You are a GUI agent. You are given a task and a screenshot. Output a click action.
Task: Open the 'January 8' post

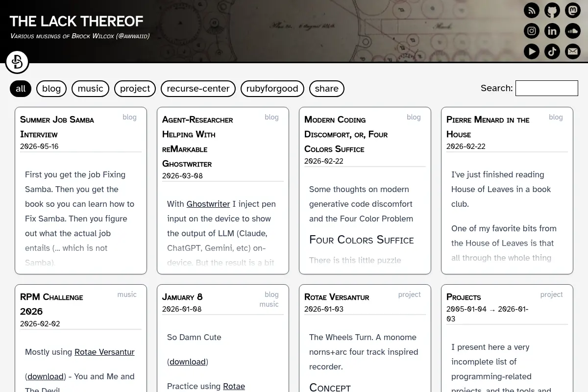182,297
